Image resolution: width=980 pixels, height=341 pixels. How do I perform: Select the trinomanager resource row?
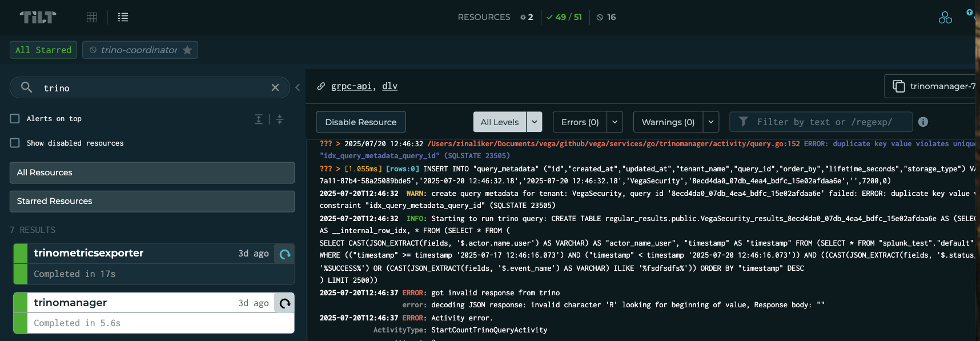[x=154, y=313]
